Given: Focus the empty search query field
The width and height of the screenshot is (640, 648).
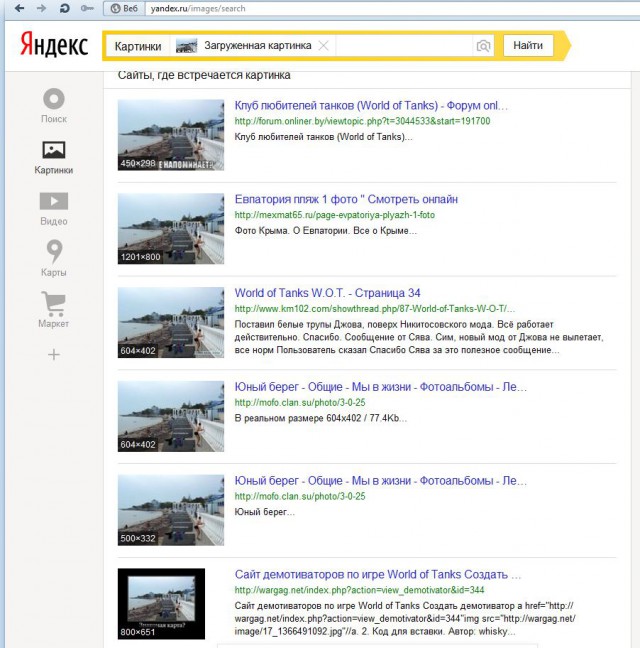Looking at the screenshot, I should (404, 45).
